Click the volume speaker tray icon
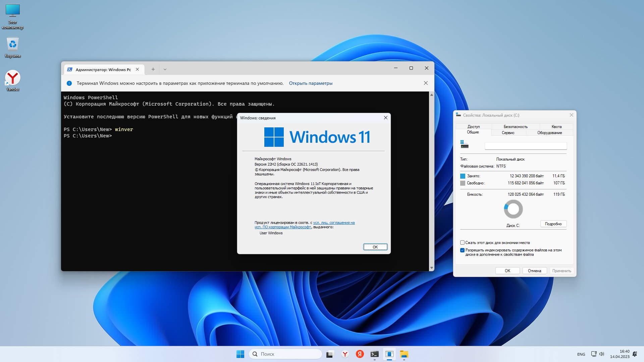Image resolution: width=644 pixels, height=362 pixels. 601,354
